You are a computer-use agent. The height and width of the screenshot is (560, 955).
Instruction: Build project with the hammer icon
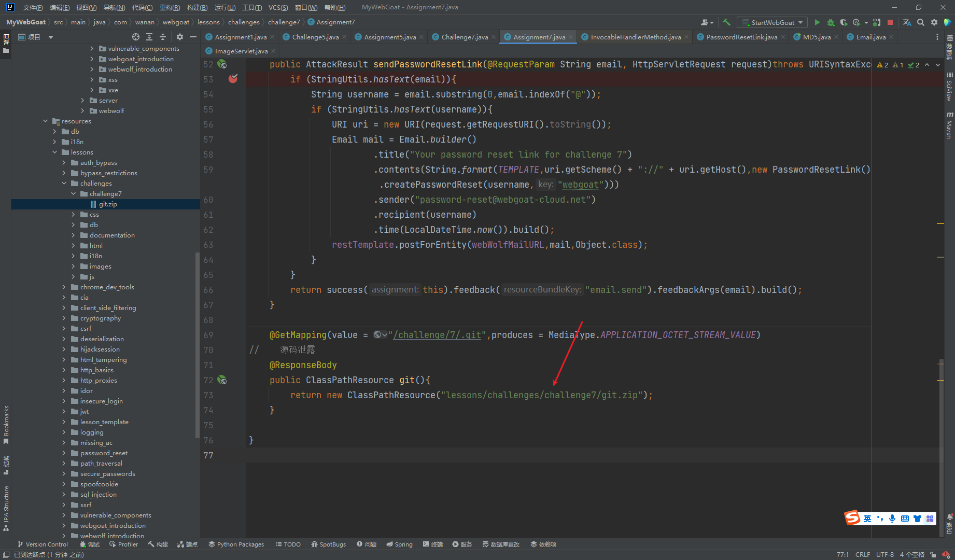726,22
